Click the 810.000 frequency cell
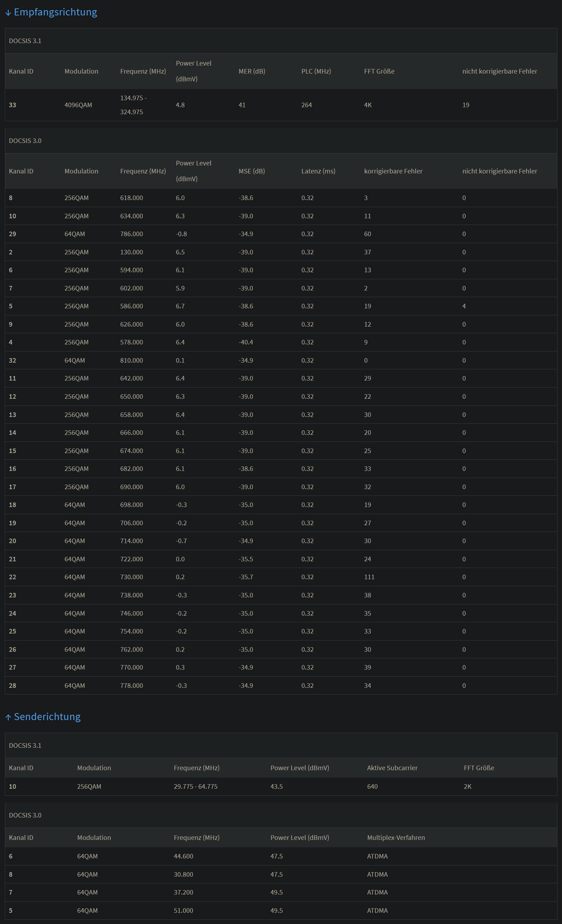Image resolution: width=562 pixels, height=924 pixels. pos(131,360)
